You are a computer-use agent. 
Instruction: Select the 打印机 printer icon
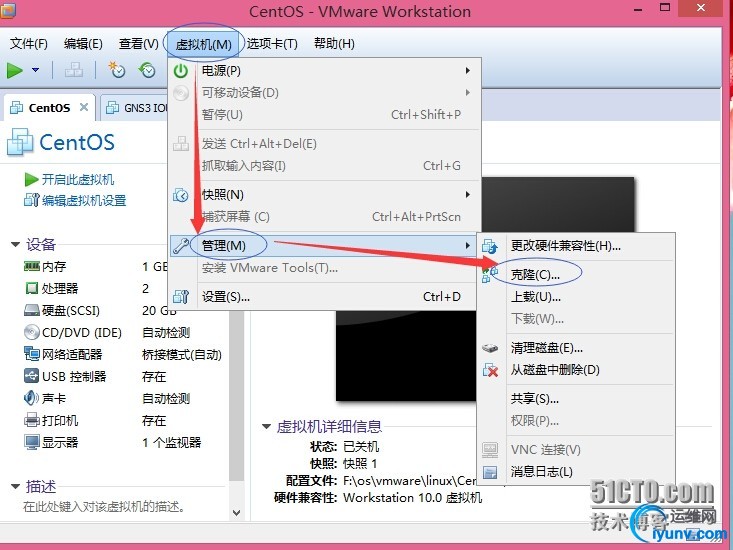pyautogui.click(x=31, y=420)
